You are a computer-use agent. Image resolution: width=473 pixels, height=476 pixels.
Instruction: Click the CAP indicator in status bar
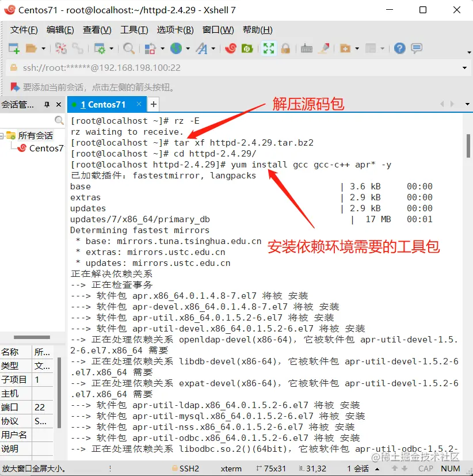(426, 469)
